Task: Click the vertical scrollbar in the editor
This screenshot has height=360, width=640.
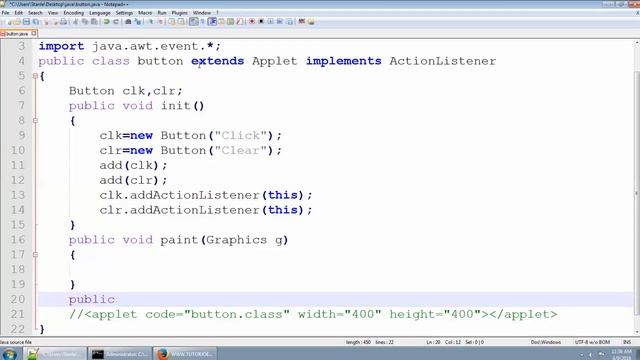Action: pos(637,192)
